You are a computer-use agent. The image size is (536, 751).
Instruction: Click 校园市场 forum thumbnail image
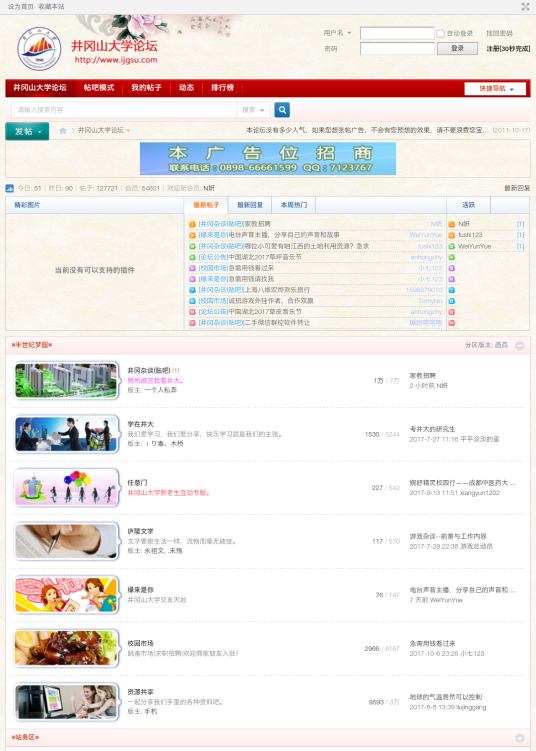click(66, 649)
